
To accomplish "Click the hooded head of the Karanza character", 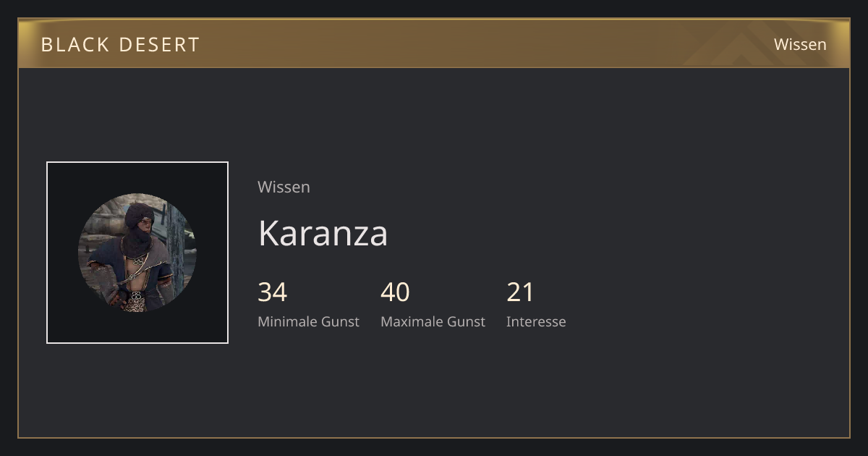I will [138, 219].
